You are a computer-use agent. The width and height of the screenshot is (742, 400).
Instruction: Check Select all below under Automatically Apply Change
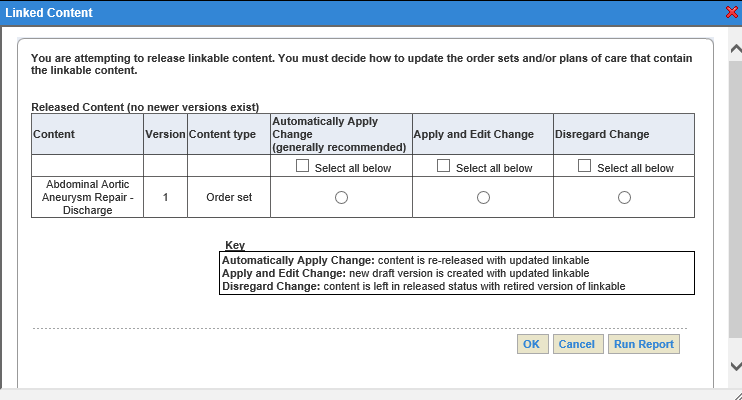pyautogui.click(x=302, y=166)
